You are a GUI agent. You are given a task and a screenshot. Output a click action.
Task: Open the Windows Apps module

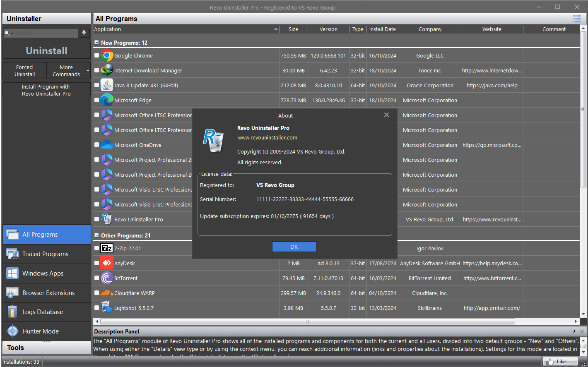(43, 273)
